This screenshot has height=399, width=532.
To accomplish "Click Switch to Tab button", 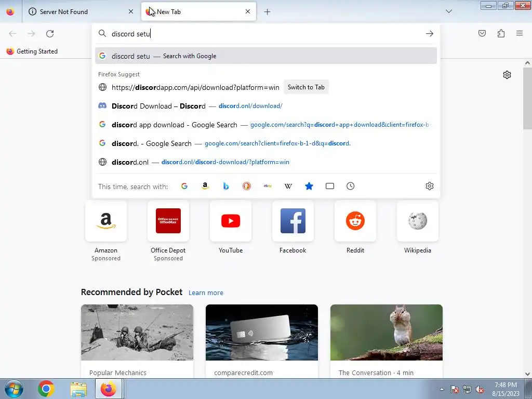I will coord(306,87).
